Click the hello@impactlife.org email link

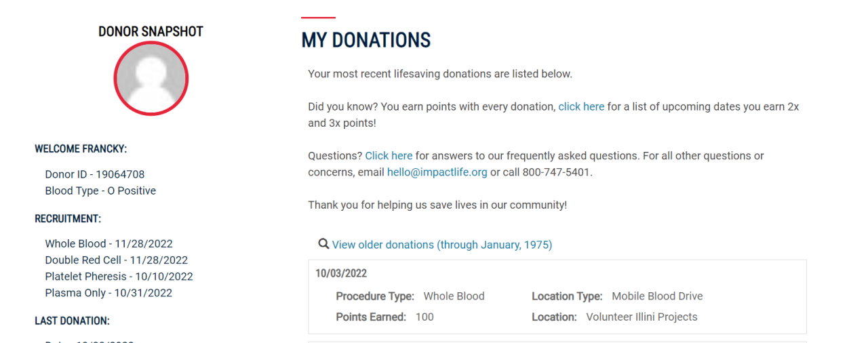tap(437, 172)
